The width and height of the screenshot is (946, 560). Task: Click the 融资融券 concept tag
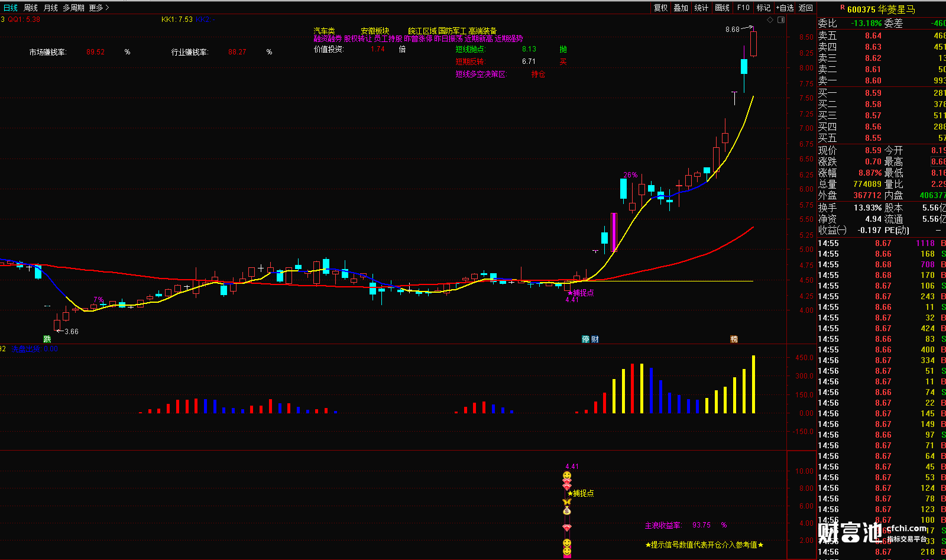[x=328, y=38]
